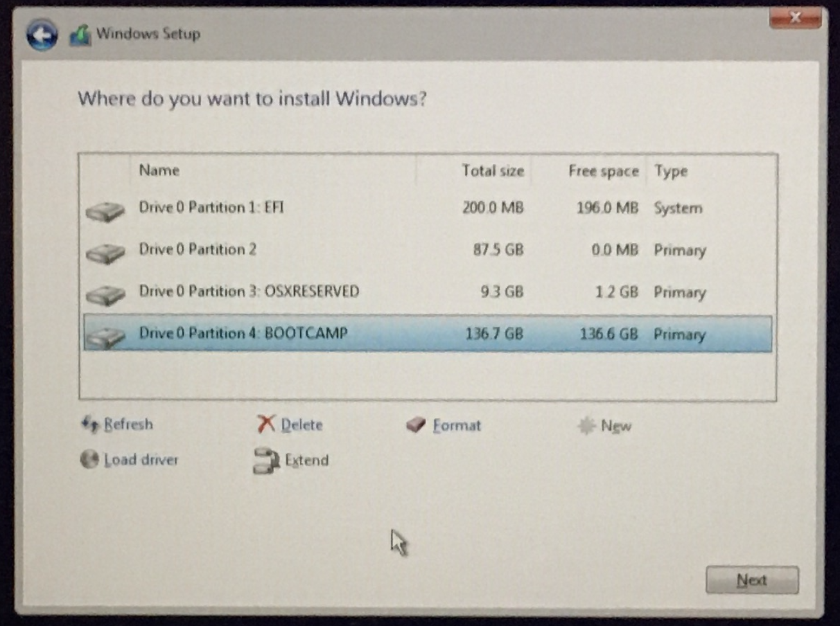Click the 200.0 MB total size value
The width and height of the screenshot is (840, 626).
493,208
